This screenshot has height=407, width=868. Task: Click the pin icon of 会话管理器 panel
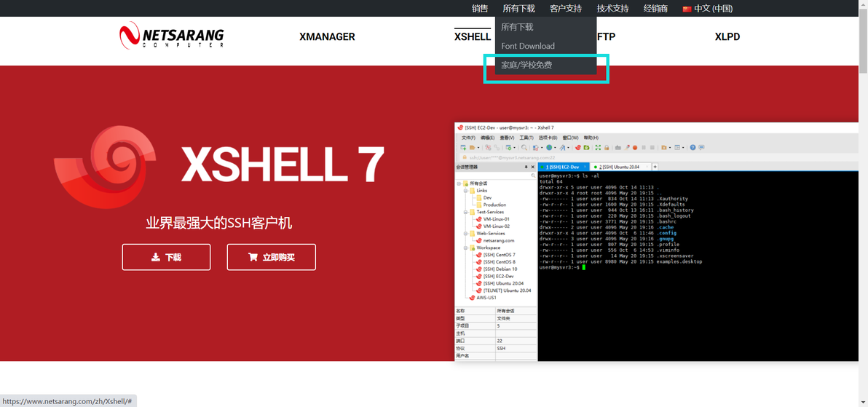pos(526,167)
